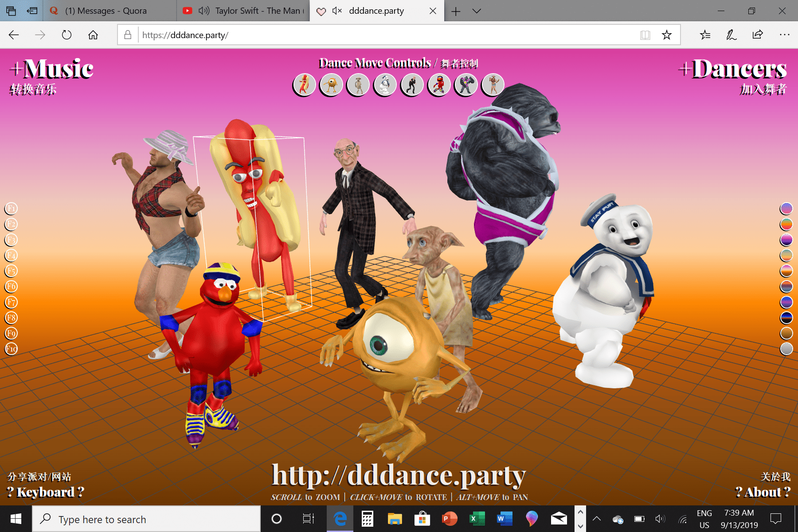Viewport: 798px width, 532px height.
Task: Trigger the F1 dance move button
Action: [x=11, y=208]
